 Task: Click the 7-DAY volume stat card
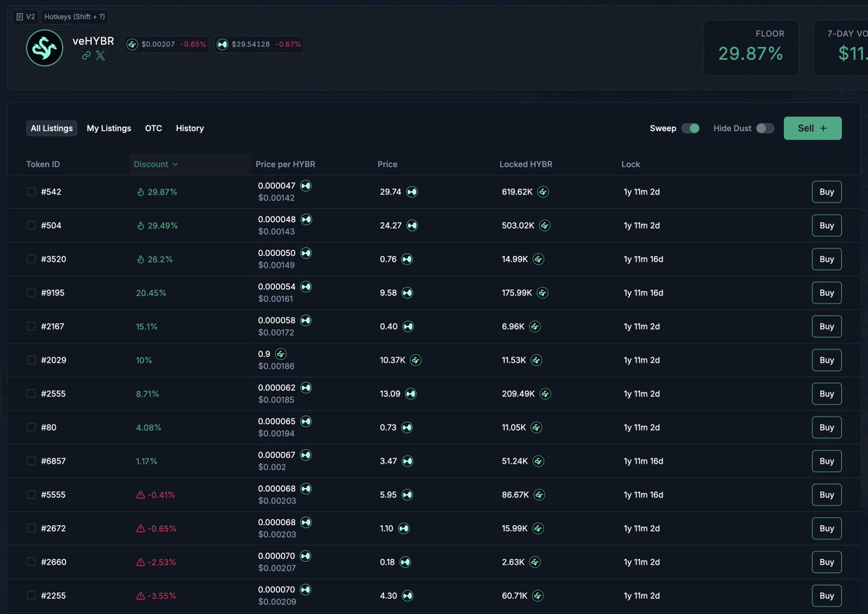pos(841,48)
